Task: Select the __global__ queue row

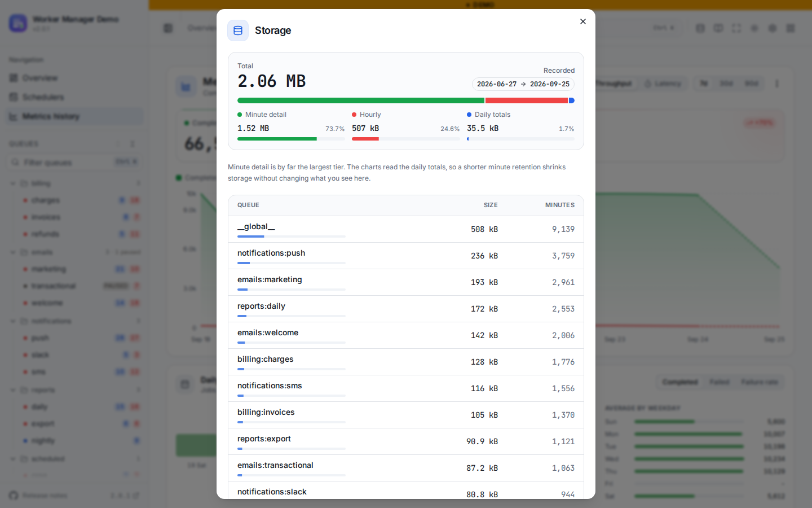Action: 406,229
